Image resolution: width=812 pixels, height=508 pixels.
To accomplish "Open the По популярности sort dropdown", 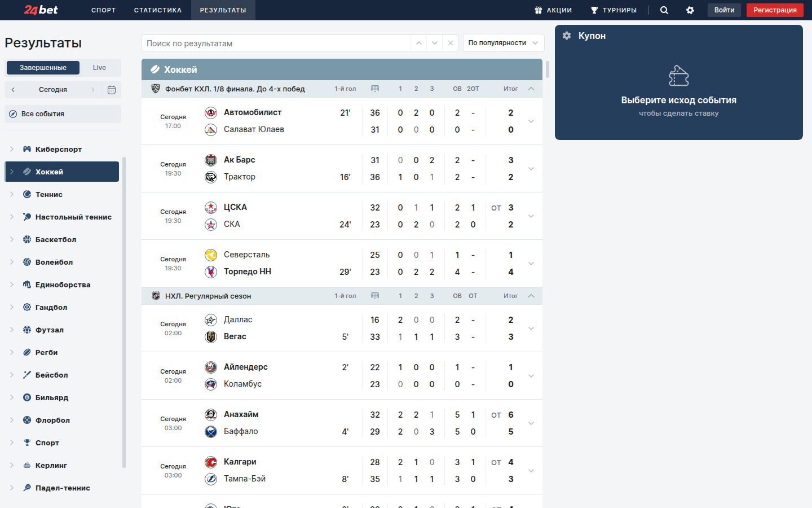I will 504,43.
